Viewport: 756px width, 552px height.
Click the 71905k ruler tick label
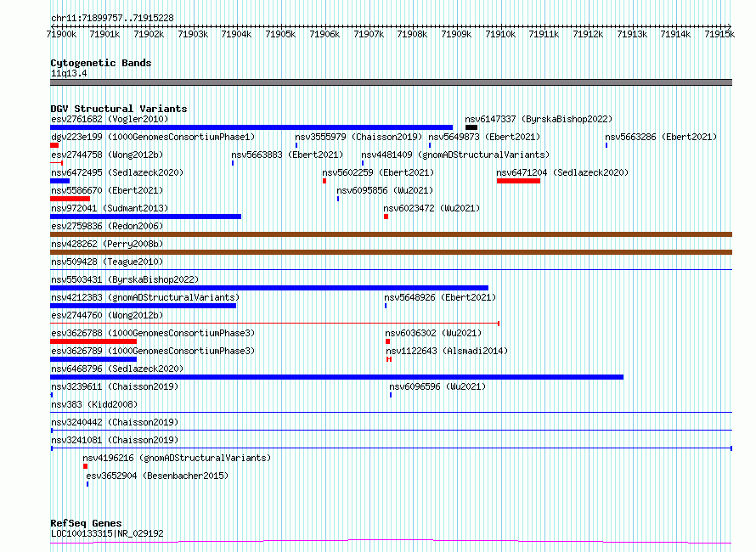point(280,34)
